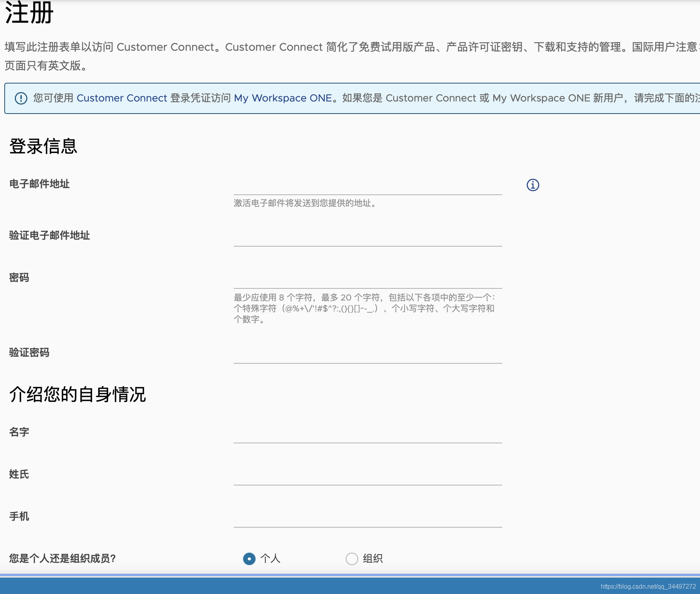Click the 密码 field label

pos(19,277)
